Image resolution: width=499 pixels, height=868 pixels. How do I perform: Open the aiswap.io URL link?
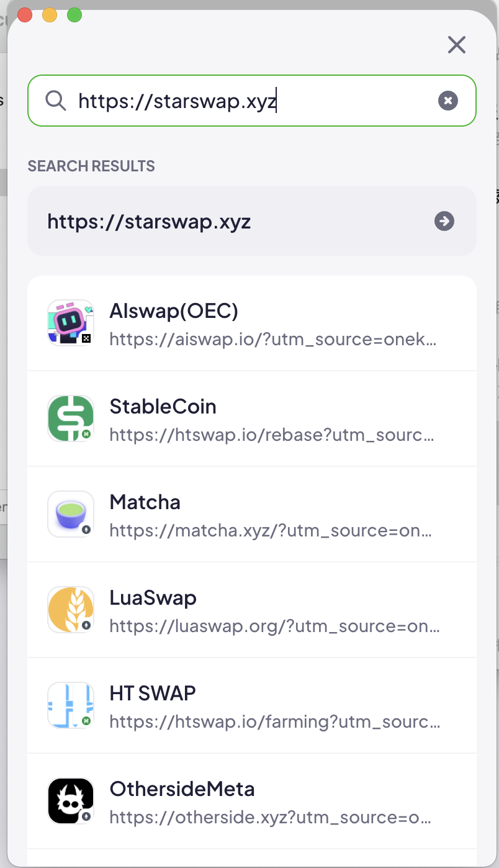point(273,340)
